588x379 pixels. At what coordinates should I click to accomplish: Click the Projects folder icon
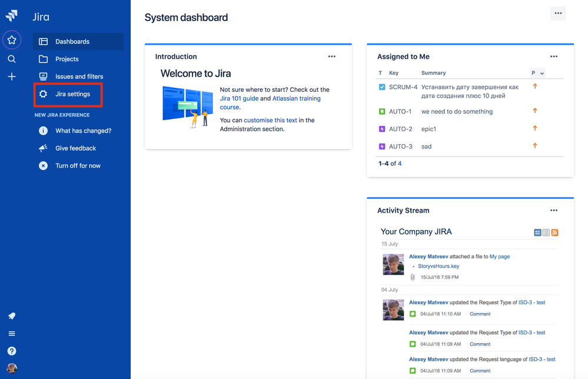point(43,59)
